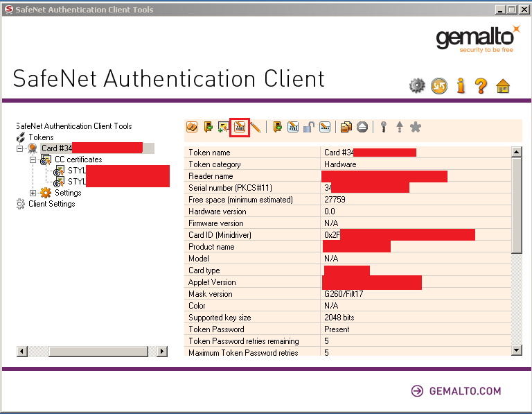Click the Unlock Token padlock icon
The height and width of the screenshot is (414, 532).
click(309, 127)
